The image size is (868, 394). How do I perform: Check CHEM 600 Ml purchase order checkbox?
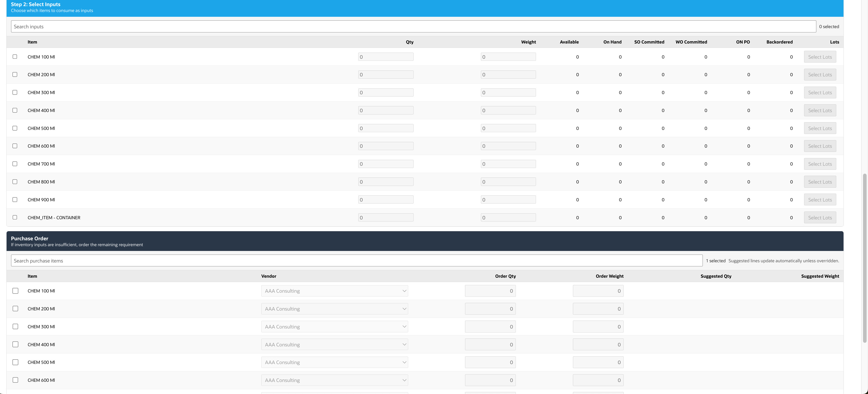pyautogui.click(x=15, y=380)
